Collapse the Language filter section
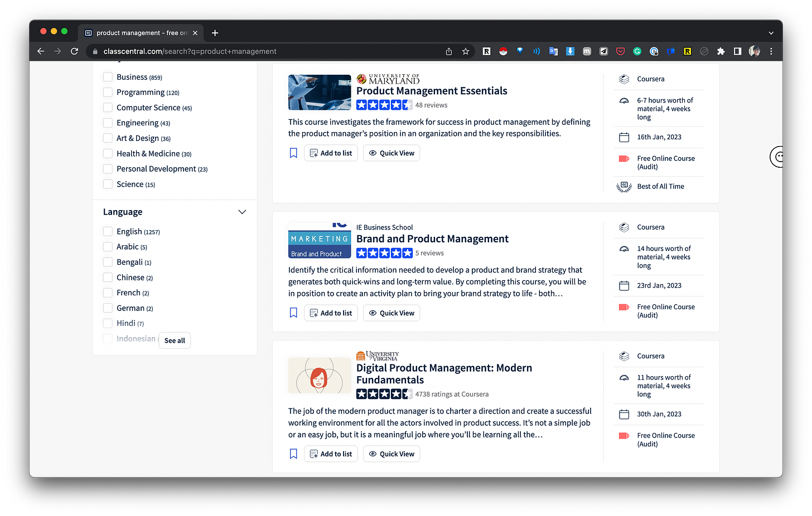 click(242, 212)
